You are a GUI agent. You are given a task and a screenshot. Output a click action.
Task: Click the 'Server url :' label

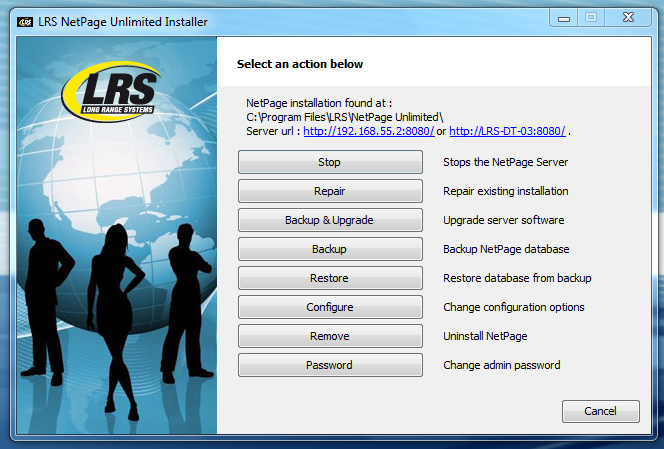(273, 131)
